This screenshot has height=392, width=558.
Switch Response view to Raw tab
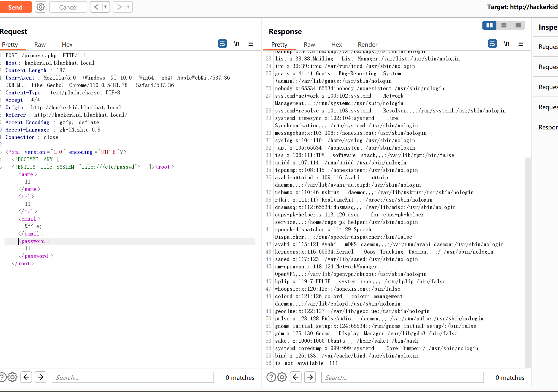(309, 45)
